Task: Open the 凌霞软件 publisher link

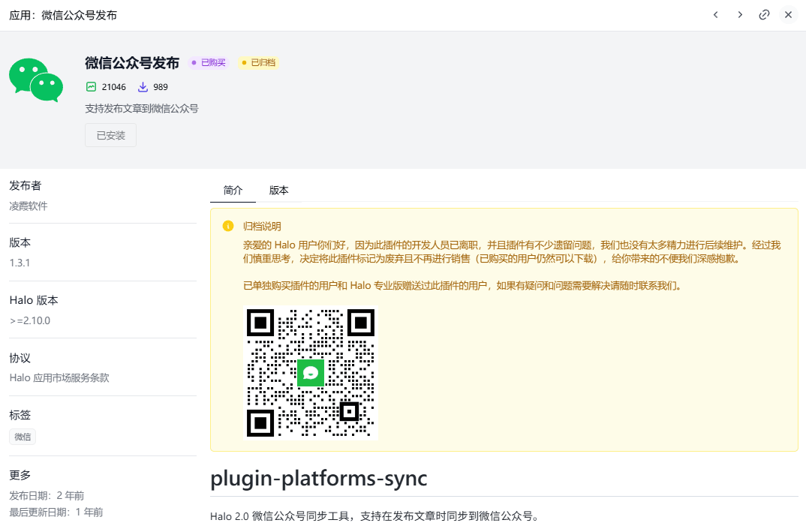Action: 29,206
